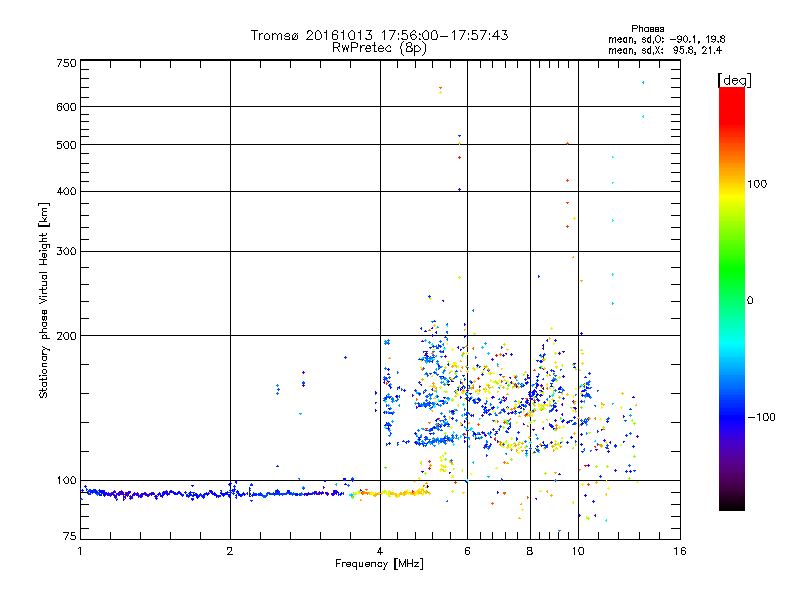
Task: Click the black bottom of the colorbar
Action: coord(732,505)
